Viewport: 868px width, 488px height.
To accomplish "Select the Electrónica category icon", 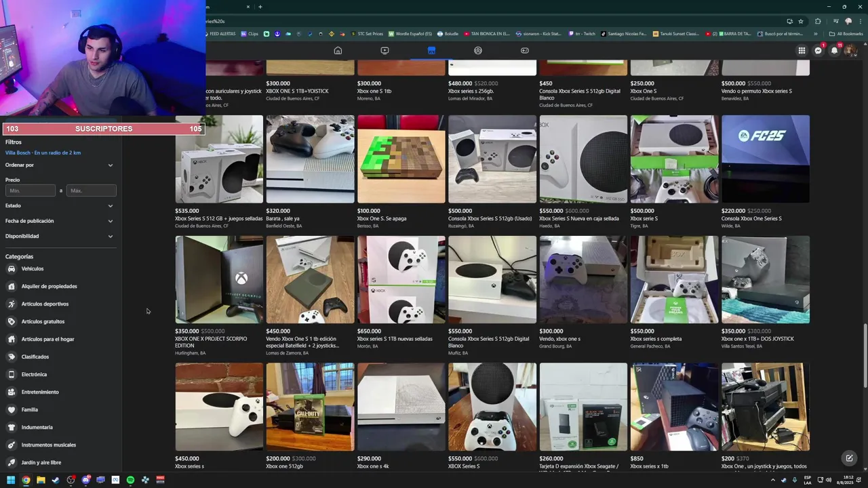I will (11, 375).
